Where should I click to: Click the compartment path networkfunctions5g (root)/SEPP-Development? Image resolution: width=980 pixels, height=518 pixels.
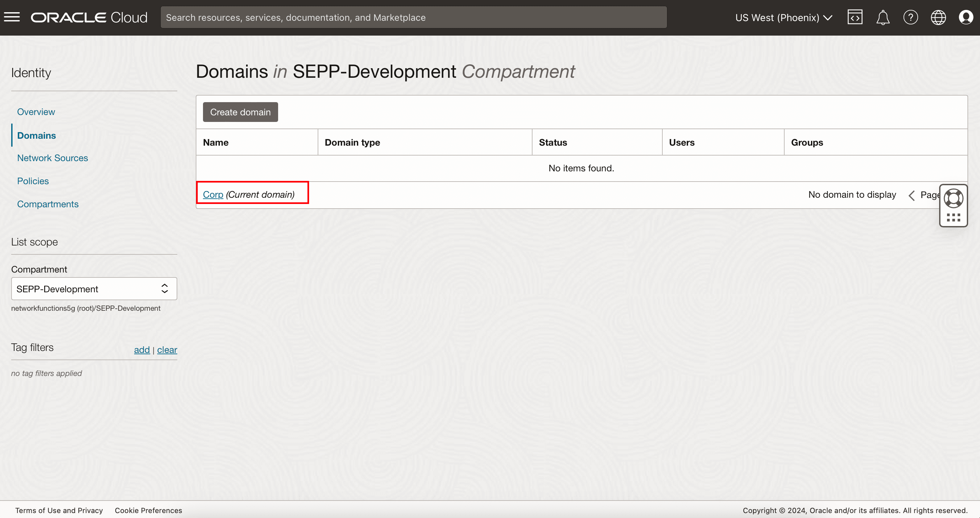[x=86, y=308]
